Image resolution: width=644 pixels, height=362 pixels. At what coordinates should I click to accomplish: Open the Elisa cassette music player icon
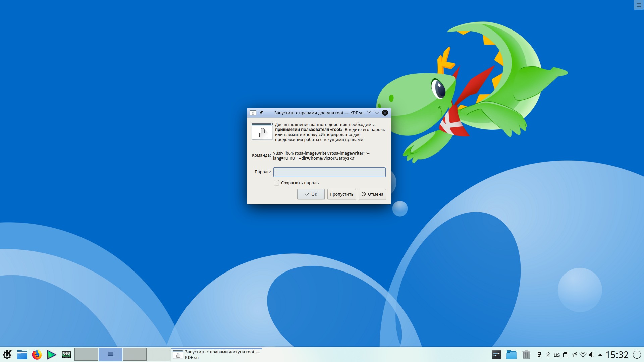66,354
